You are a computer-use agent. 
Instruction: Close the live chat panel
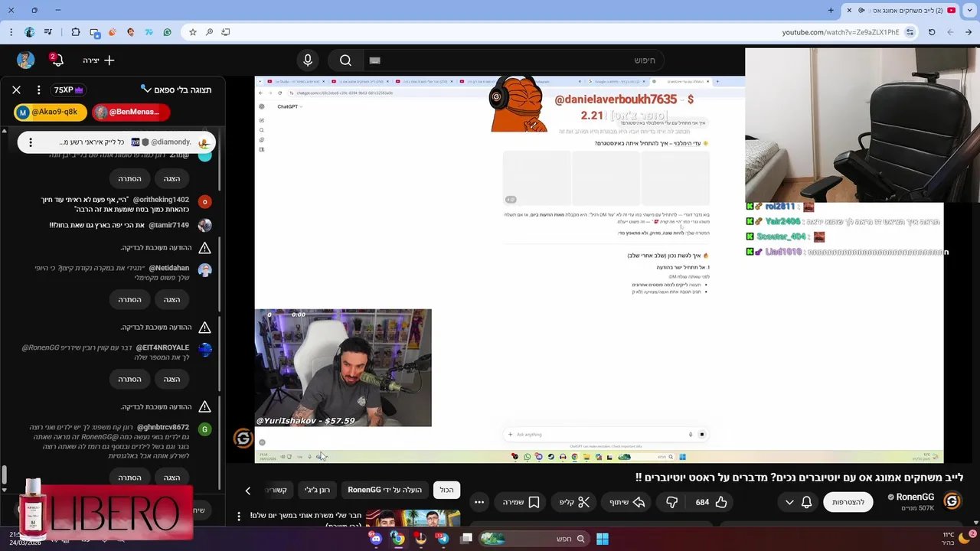(16, 90)
